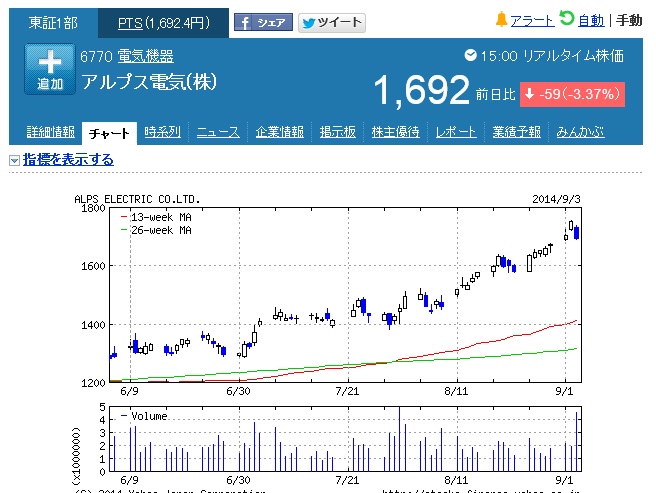Click the Twitter ツイート tweet button
Image resolution: width=656 pixels, height=493 pixels.
tap(332, 22)
